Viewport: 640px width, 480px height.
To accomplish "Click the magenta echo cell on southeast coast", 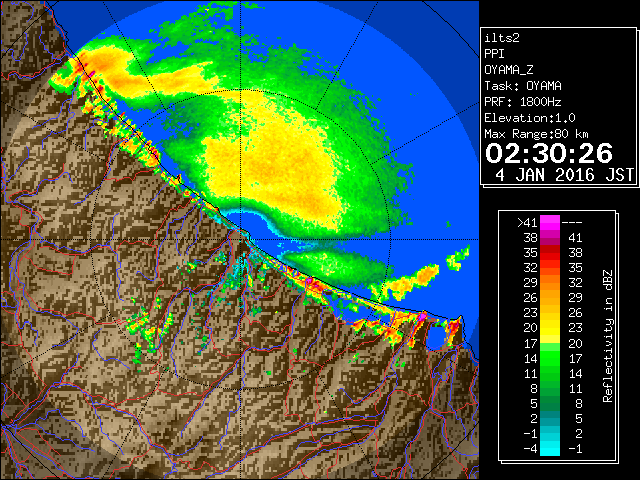I will pyautogui.click(x=423, y=316).
